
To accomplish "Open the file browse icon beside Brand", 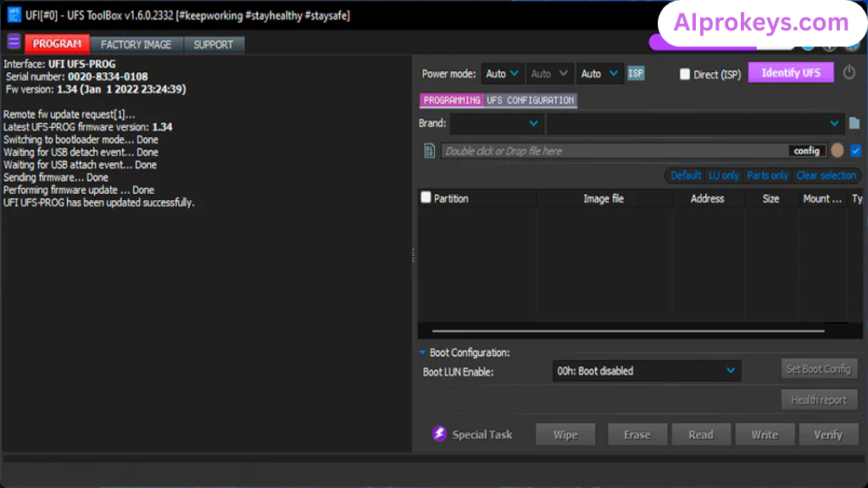I will (854, 123).
